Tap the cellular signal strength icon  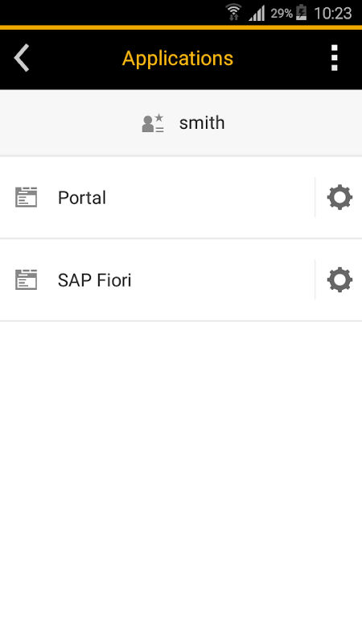click(257, 13)
